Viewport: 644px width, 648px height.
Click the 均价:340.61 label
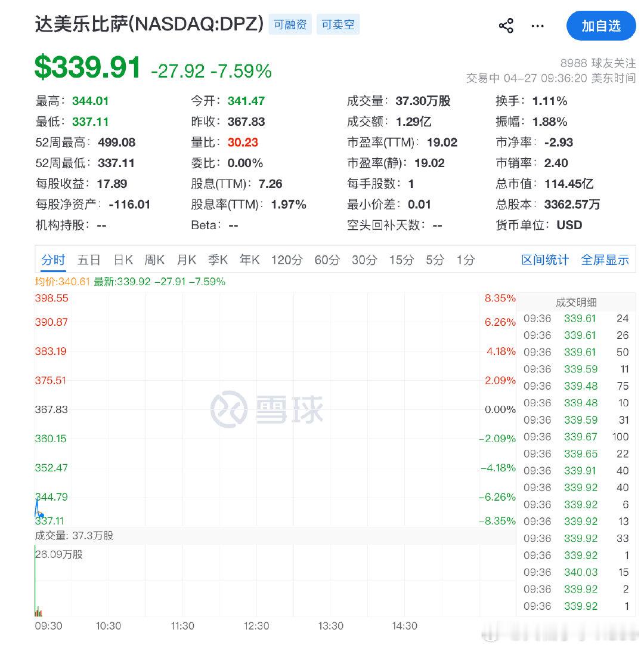tap(63, 282)
